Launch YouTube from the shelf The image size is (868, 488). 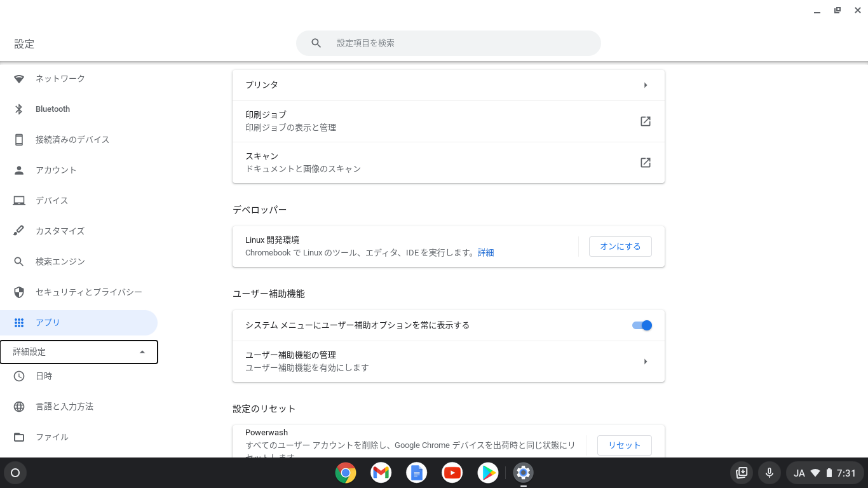point(452,473)
